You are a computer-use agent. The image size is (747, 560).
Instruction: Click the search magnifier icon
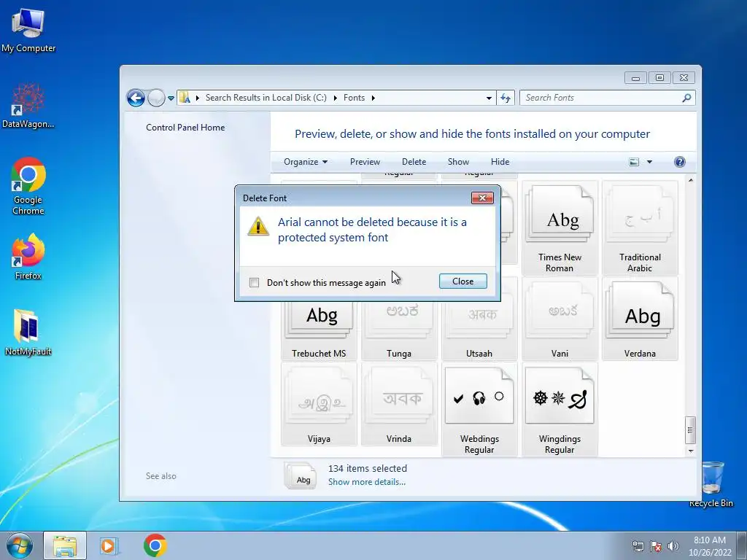tap(686, 98)
